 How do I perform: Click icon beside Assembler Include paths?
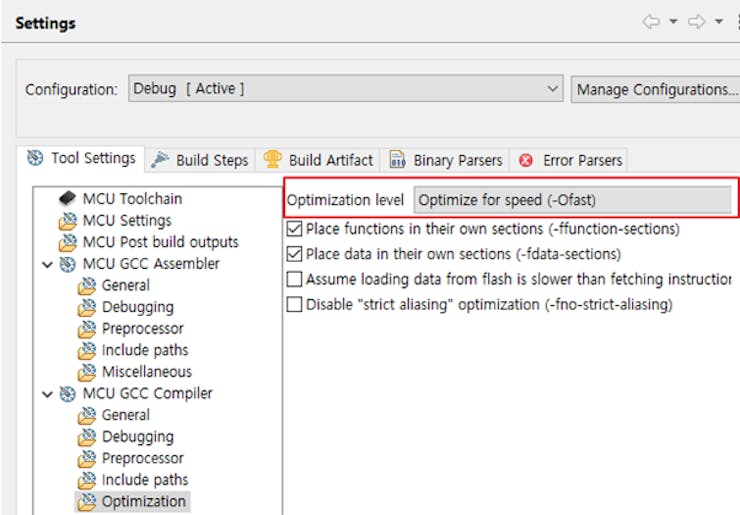tap(87, 350)
